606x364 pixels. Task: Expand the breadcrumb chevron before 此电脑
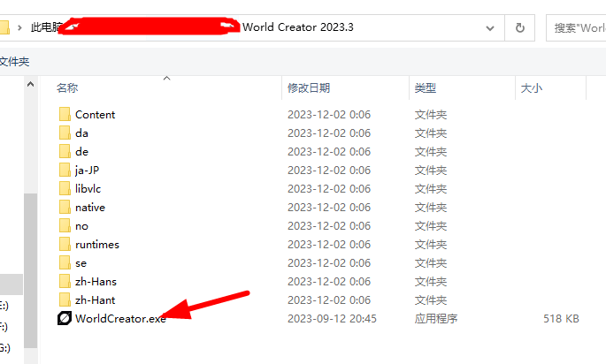(19, 27)
